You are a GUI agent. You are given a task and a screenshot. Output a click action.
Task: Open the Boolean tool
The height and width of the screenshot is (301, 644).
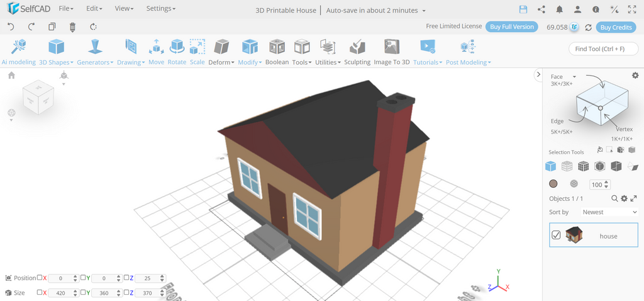(x=277, y=52)
